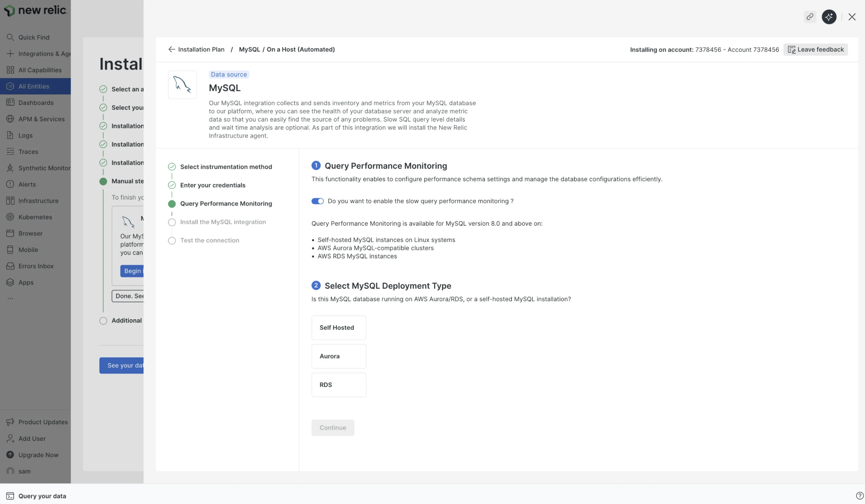Click the Alerts exclamation icon

(10, 184)
